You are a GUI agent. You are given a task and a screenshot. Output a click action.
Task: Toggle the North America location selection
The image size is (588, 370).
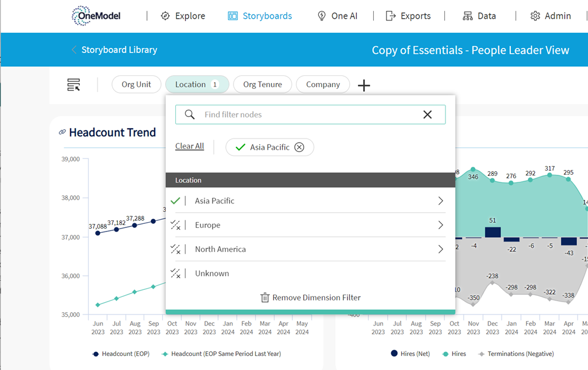tap(175, 249)
